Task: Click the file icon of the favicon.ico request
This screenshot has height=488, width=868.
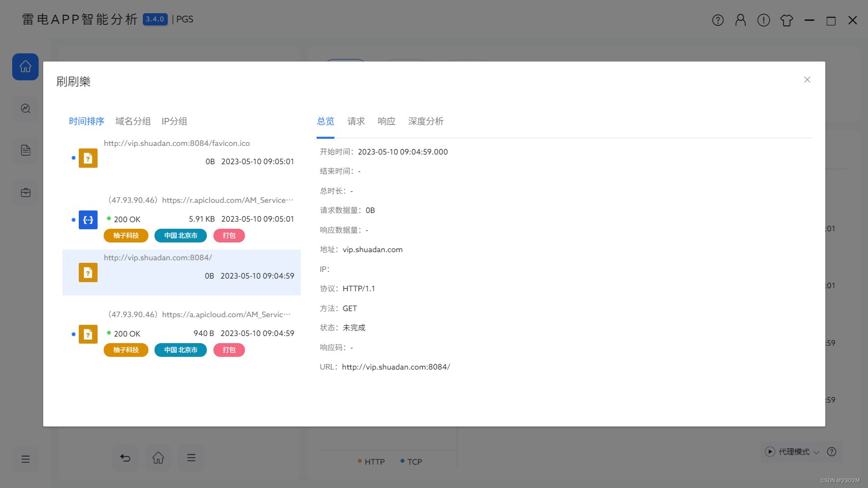Action: click(88, 158)
